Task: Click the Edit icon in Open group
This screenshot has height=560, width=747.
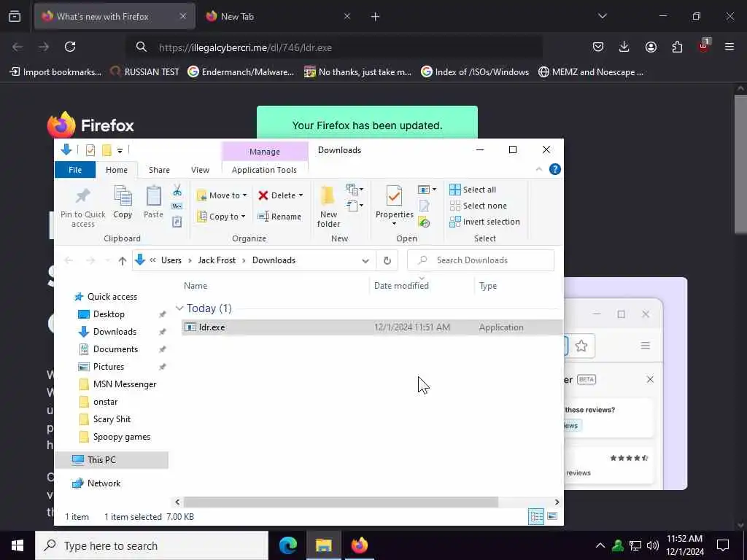Action: (424, 206)
